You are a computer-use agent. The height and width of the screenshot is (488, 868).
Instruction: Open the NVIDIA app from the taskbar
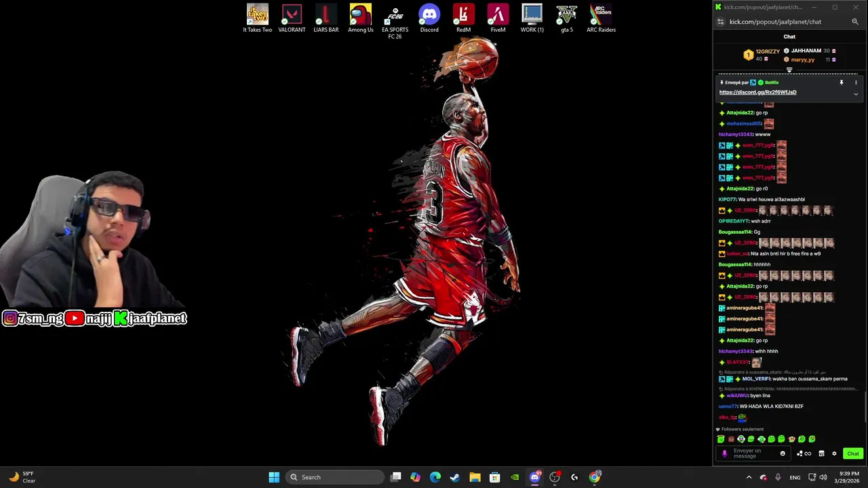(515, 477)
